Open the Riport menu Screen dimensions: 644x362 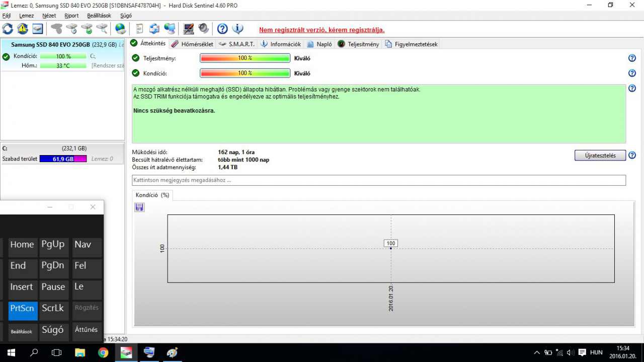point(71,16)
